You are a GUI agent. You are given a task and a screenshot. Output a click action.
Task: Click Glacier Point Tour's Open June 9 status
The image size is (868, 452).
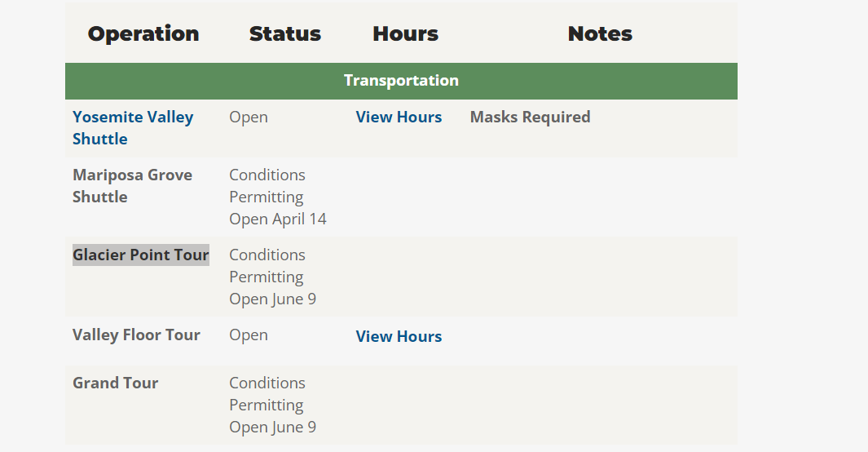tap(272, 299)
